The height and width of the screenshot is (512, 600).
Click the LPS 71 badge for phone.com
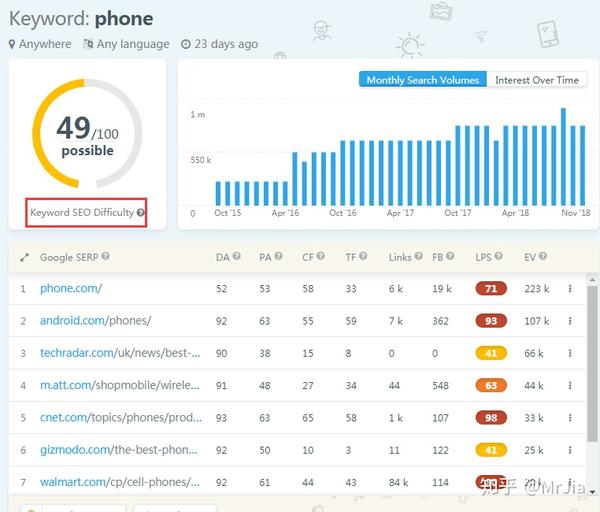[491, 289]
